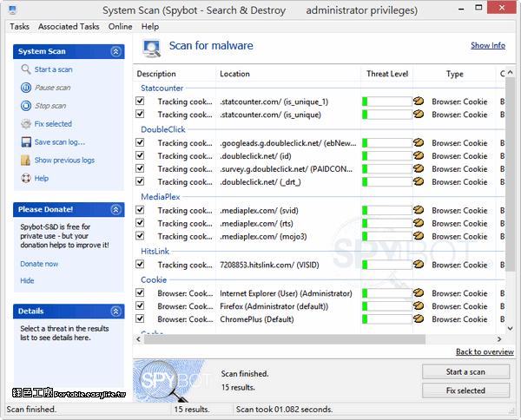Screen dimensions: 521x420
Task: Click the Statcounter group header
Action: click(x=162, y=88)
